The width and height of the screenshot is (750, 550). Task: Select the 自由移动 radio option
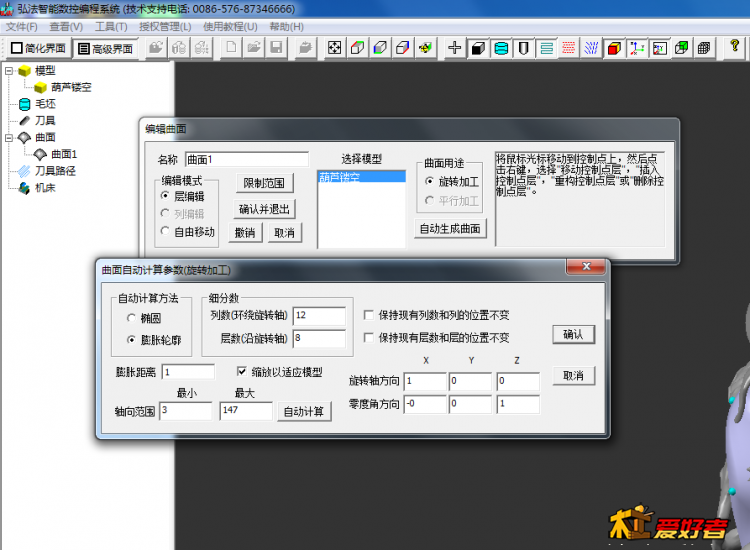point(165,231)
